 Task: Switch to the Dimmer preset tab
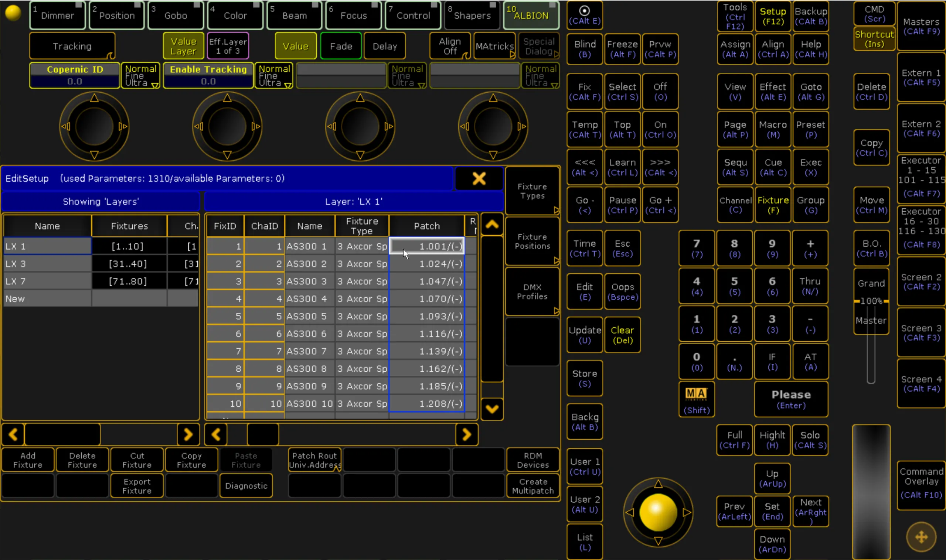point(57,15)
